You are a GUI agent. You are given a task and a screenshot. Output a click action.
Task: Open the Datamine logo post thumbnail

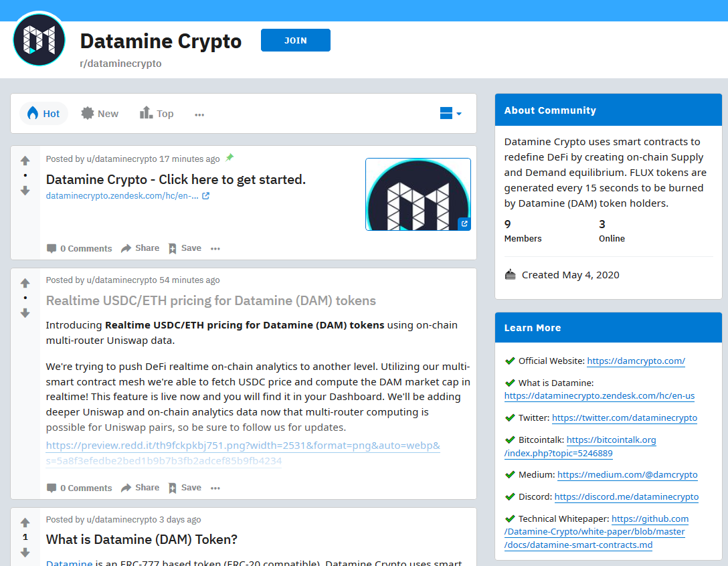click(x=418, y=194)
